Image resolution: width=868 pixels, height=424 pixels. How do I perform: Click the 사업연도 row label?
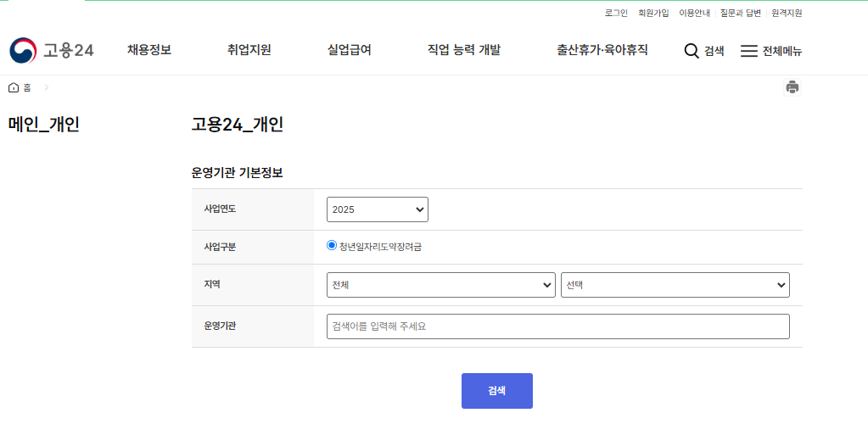tap(220, 209)
